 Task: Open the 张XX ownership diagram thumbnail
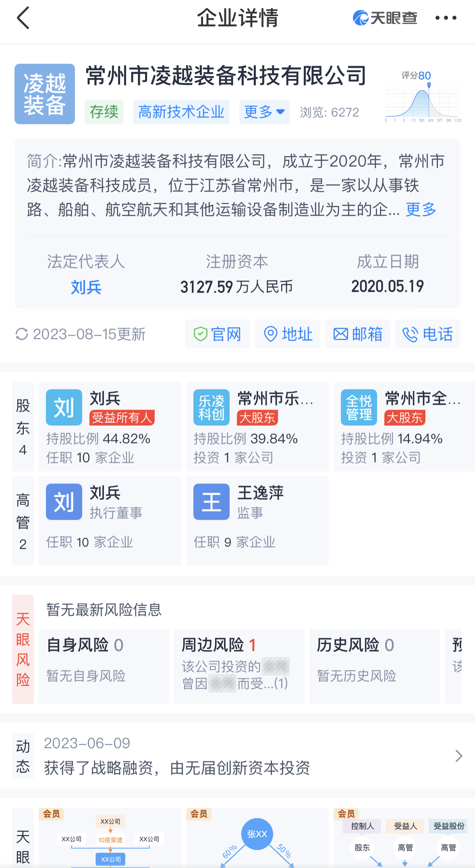[x=257, y=838]
